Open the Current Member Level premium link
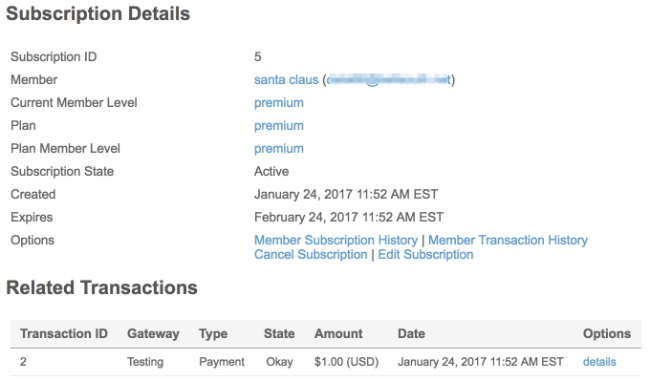 point(279,103)
